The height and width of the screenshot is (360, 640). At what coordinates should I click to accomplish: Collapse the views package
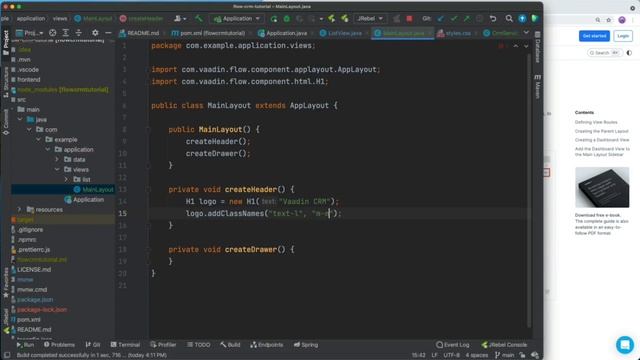click(x=57, y=169)
